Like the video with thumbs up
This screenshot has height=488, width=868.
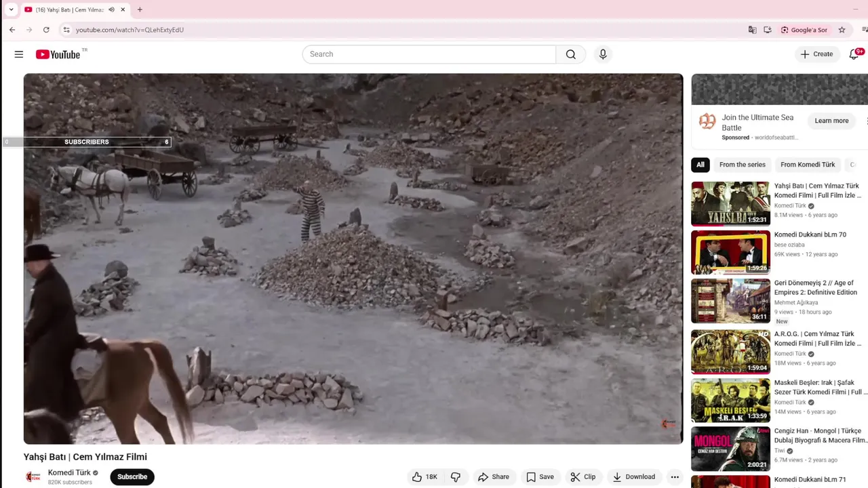coord(425,477)
